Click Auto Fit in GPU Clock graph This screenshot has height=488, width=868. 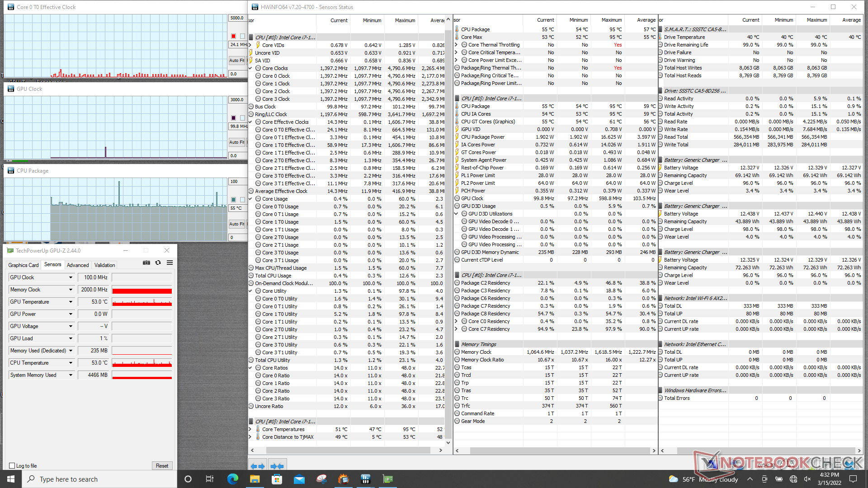tap(236, 142)
